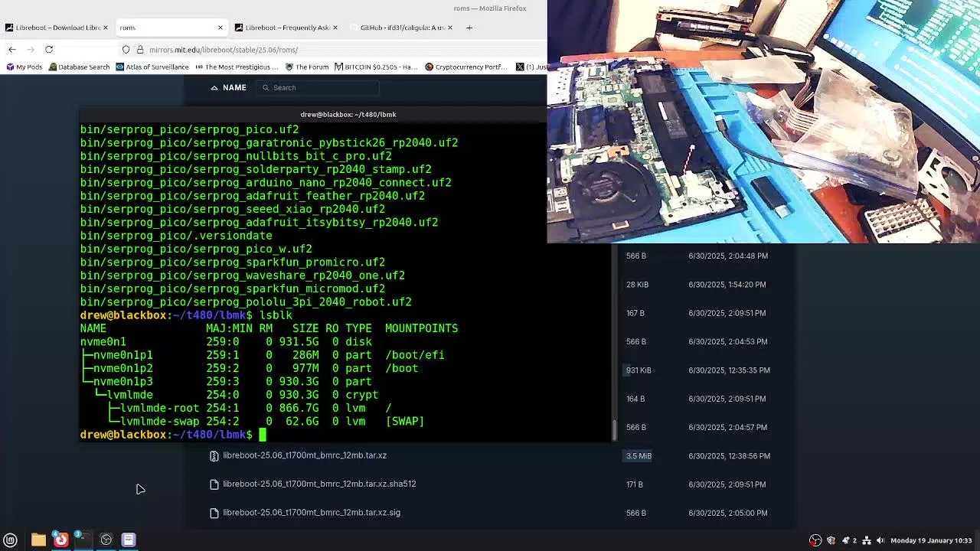980x551 pixels.
Task: Open the notifications tray icon showing 2
Action: click(x=848, y=540)
